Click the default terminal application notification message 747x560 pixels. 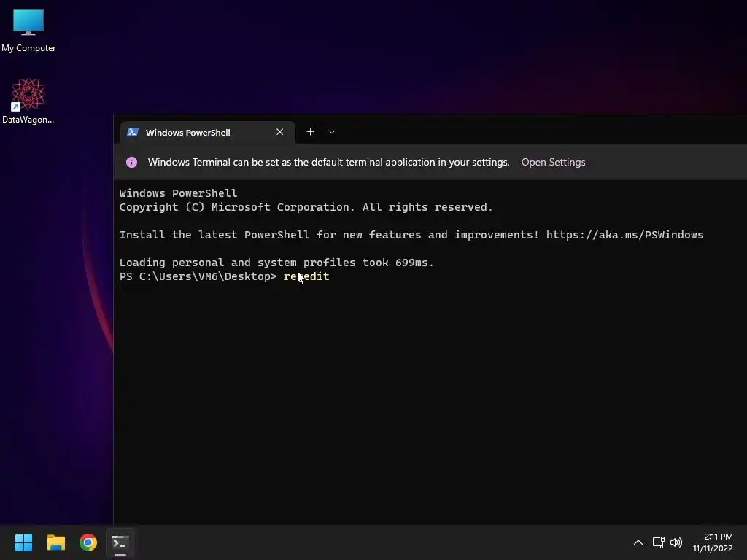tap(328, 162)
